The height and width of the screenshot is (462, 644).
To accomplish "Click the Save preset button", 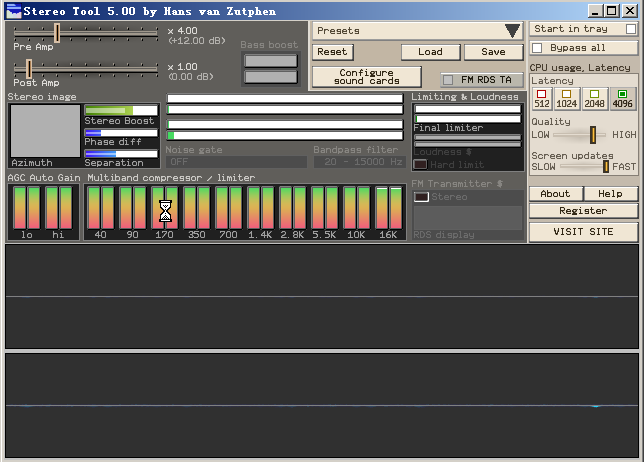I will click(x=492, y=52).
